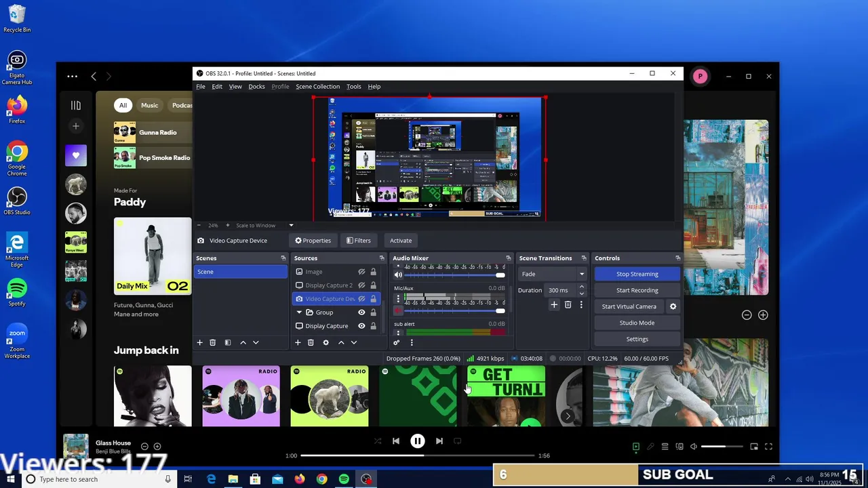Open scene filters icon in the Scenes dock
This screenshot has height=488, width=868.
pyautogui.click(x=228, y=342)
